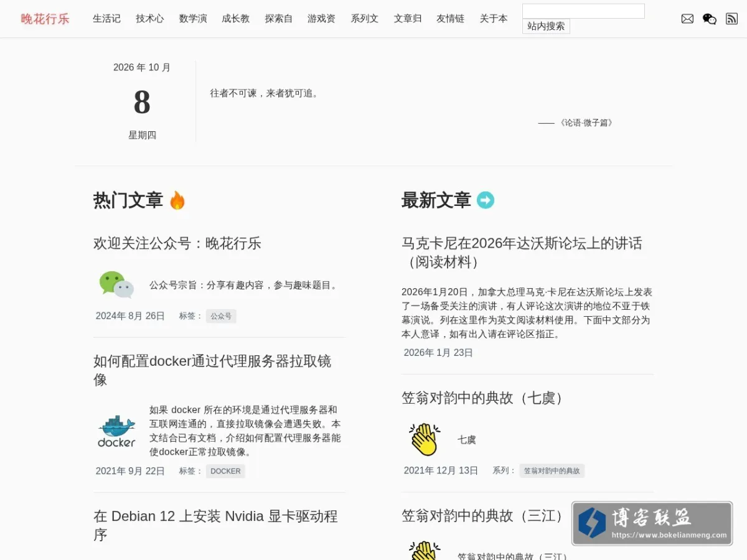747x560 pixels.
Task: Click the date 2021年 9月 22日
Action: tap(130, 471)
